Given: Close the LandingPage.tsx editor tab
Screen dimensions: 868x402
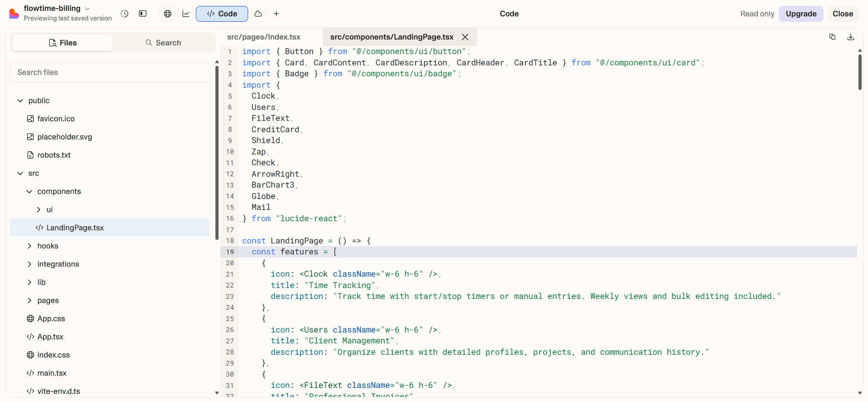Looking at the screenshot, I should coord(465,37).
